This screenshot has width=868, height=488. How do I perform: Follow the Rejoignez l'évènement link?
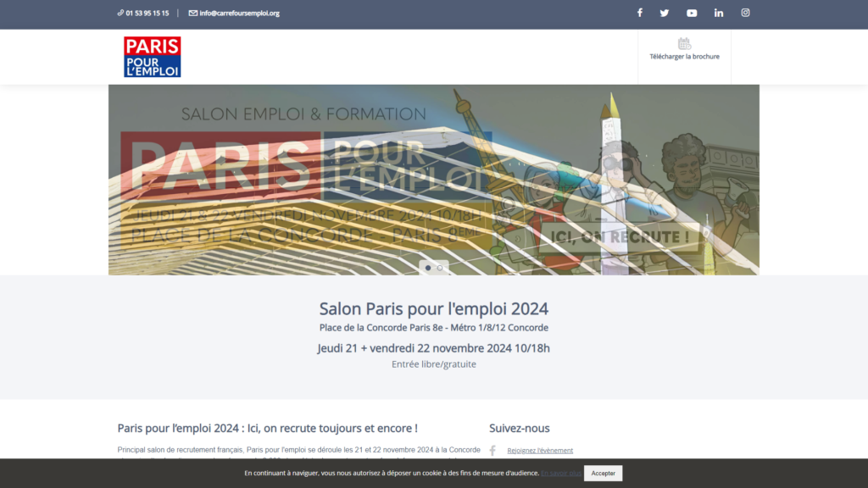[540, 451]
